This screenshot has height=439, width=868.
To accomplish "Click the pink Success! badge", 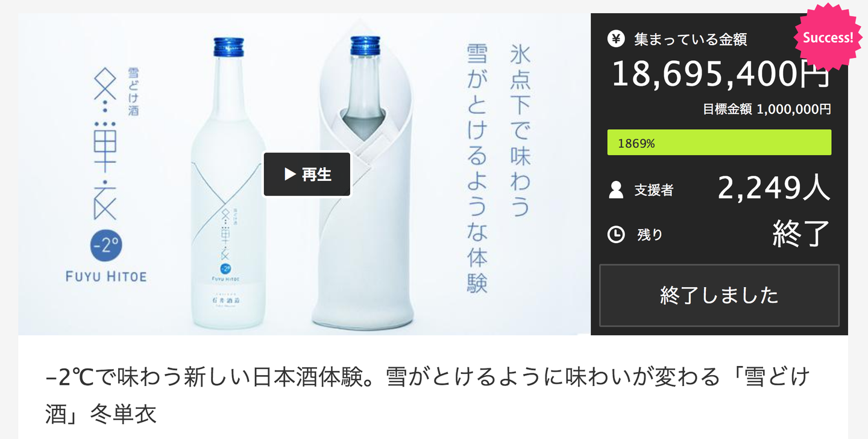I will coord(828,37).
